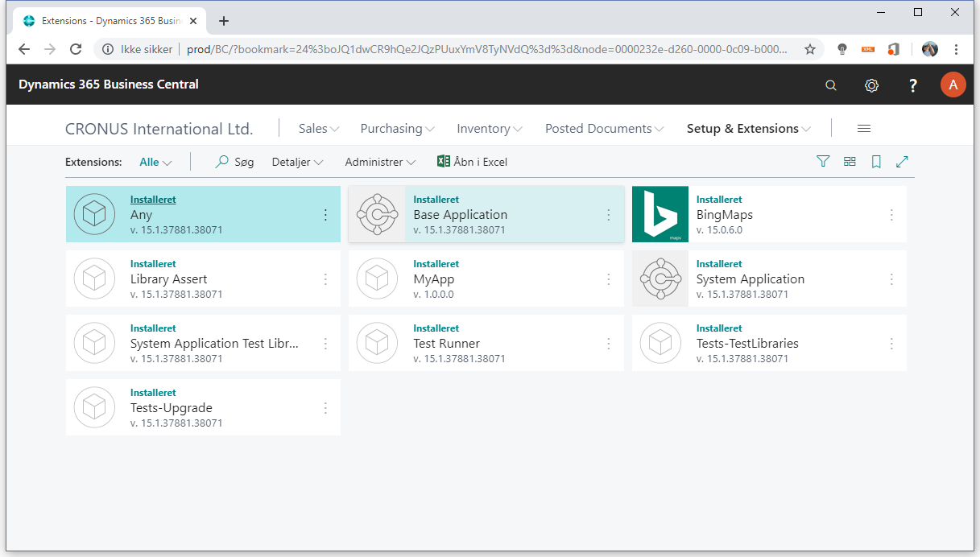Open the user account avatar A
The height and width of the screenshot is (557, 980).
pyautogui.click(x=953, y=85)
